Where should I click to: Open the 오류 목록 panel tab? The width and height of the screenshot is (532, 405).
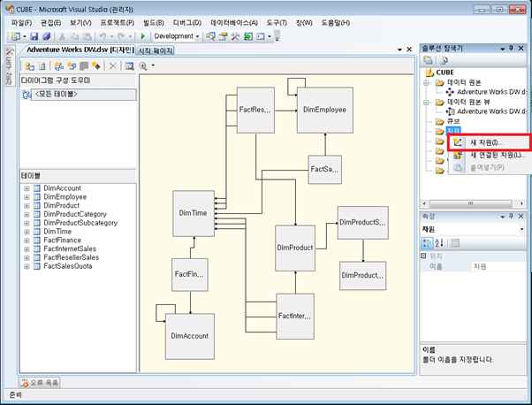[x=40, y=383]
